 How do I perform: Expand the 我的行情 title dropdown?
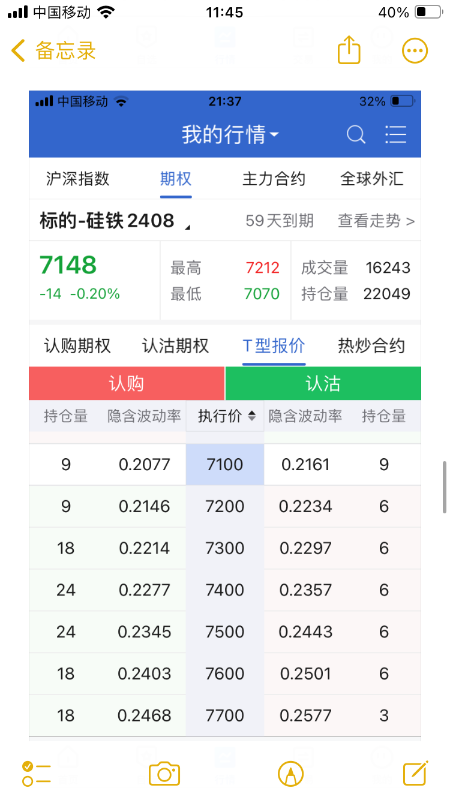click(x=230, y=135)
